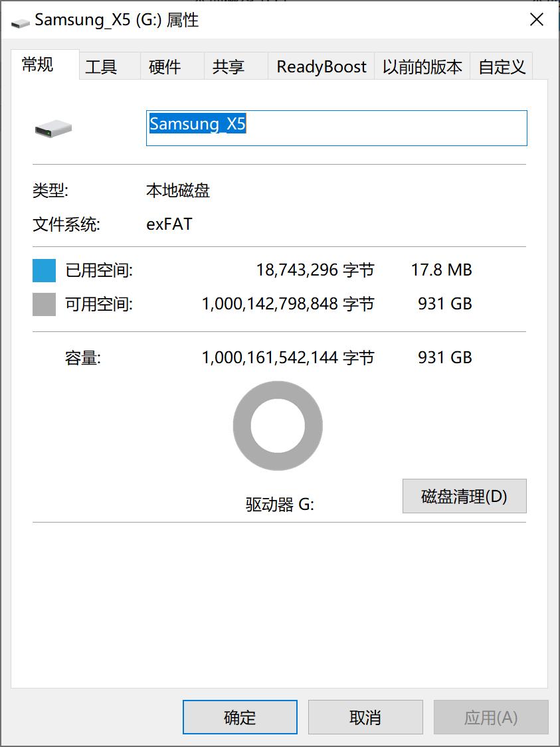This screenshot has width=560, height=747.
Task: Open the ReadyBoost tab
Action: click(x=320, y=66)
